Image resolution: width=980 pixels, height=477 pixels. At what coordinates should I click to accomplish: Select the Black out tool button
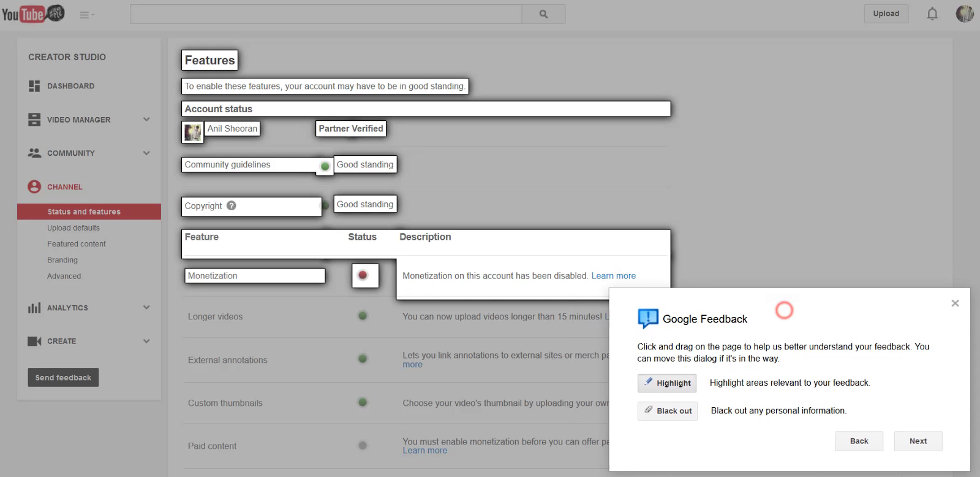(668, 411)
